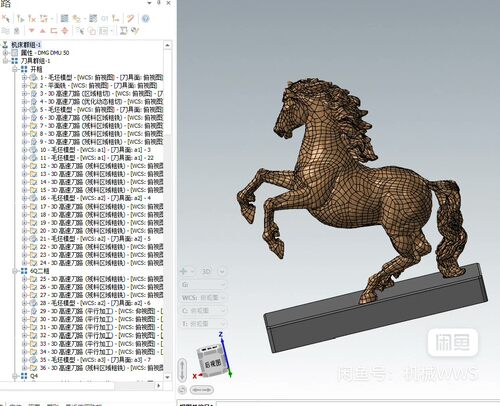Image resolution: width=500 pixels, height=406 pixels.
Task: Click only display associative geometry icon
Action: (x=92, y=31)
